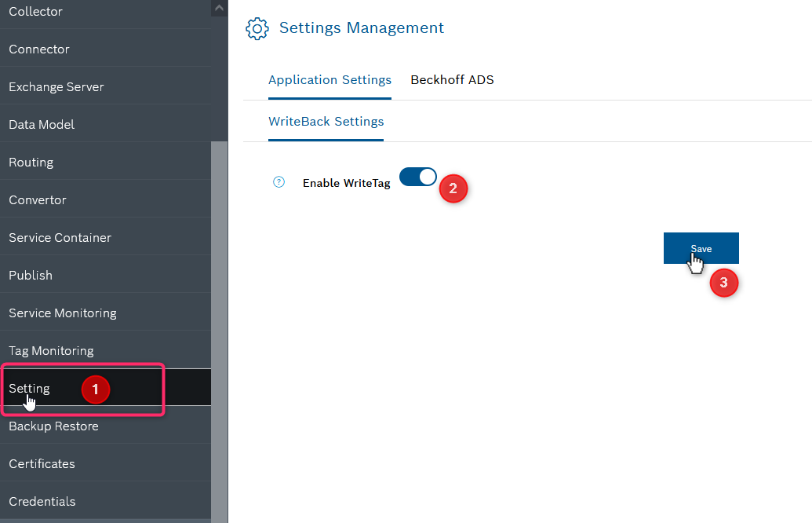Image resolution: width=812 pixels, height=523 pixels.
Task: Select Tag Monitoring in the sidebar
Action: pos(51,351)
